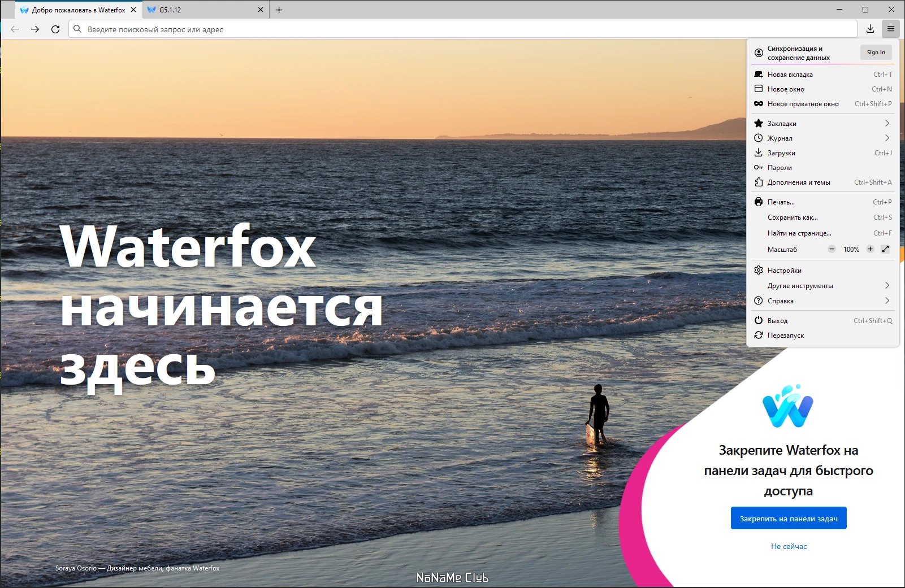This screenshot has height=588, width=905.
Task: Click the Масштаб label
Action: click(x=782, y=250)
